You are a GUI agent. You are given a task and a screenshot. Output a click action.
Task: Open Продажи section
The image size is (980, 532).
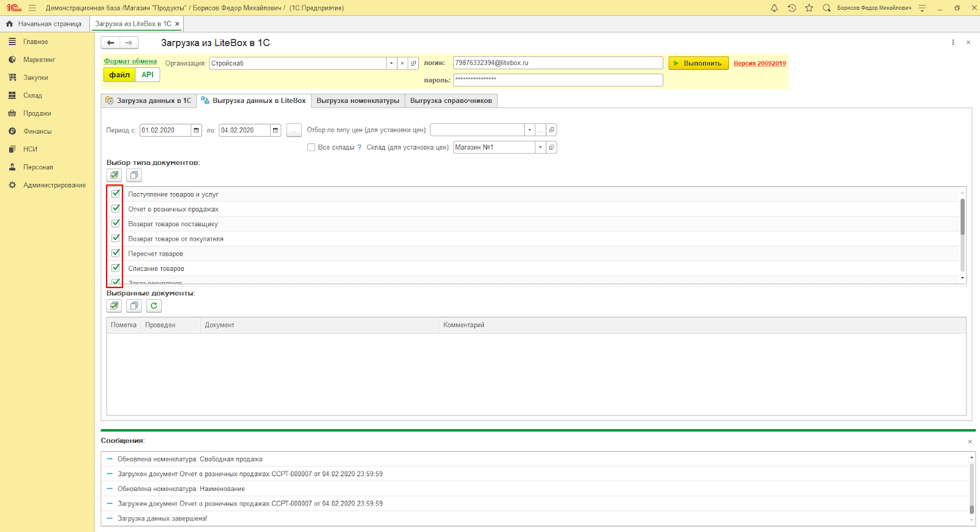37,113
